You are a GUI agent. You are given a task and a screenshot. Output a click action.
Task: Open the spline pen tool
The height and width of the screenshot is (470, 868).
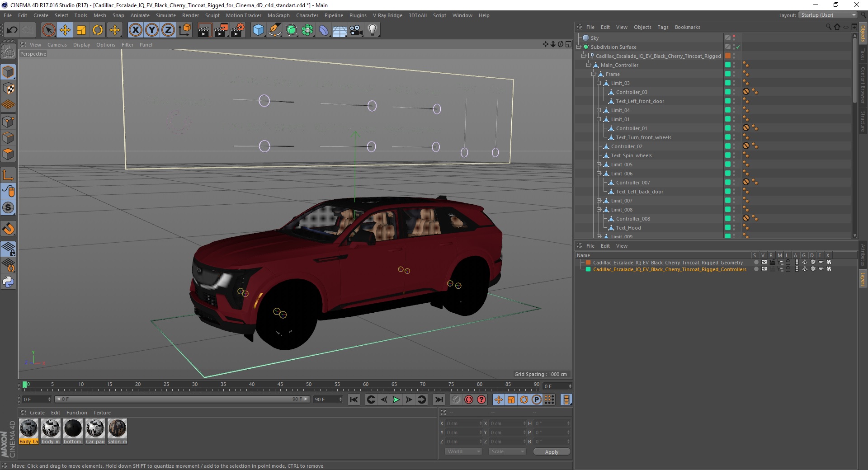click(274, 30)
